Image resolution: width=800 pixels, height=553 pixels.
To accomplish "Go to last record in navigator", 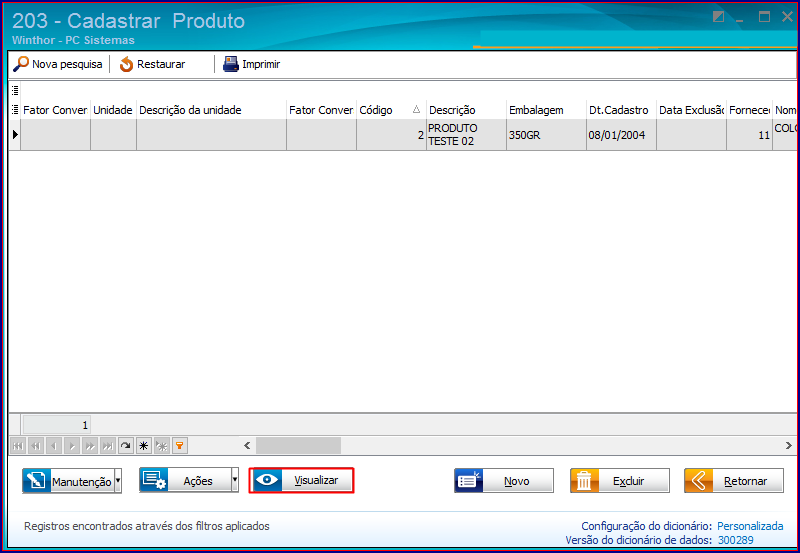I will pyautogui.click(x=108, y=446).
